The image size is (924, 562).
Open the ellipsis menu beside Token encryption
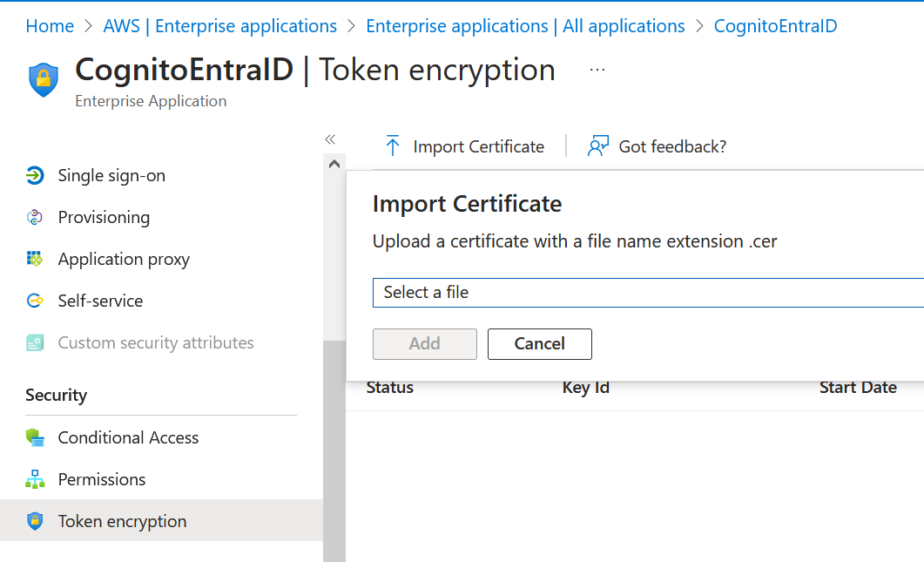[597, 69]
